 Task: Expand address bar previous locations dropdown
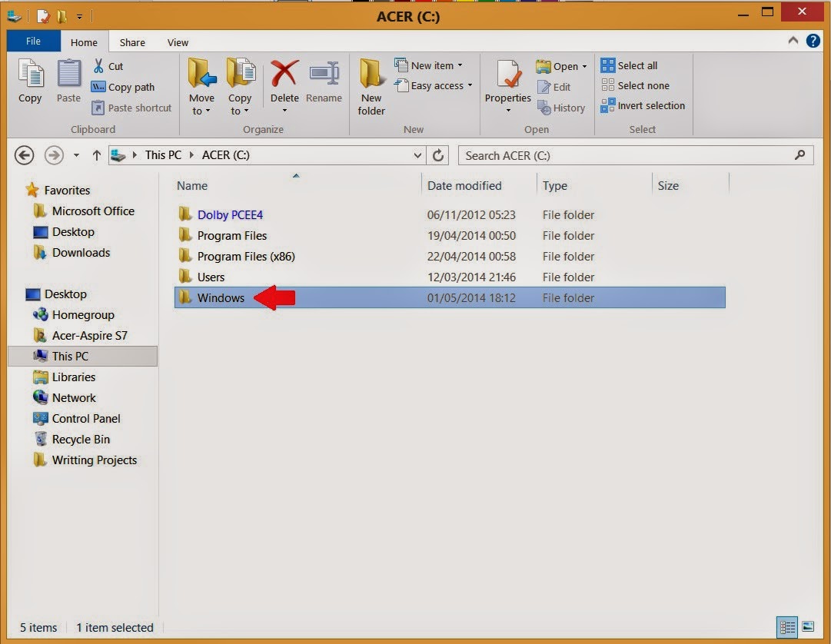coord(417,155)
